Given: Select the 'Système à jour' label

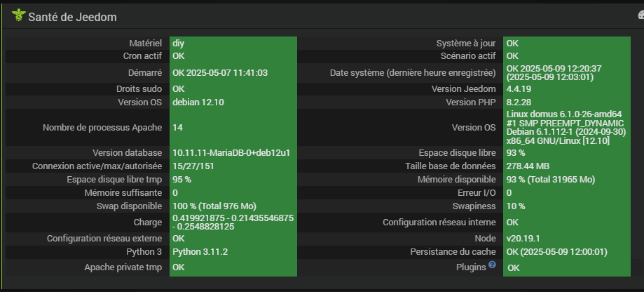Looking at the screenshot, I should coord(466,44).
